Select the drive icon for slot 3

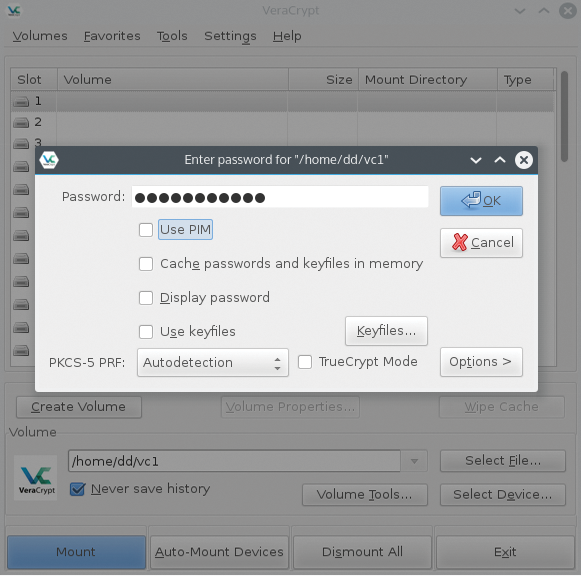pos(21,143)
